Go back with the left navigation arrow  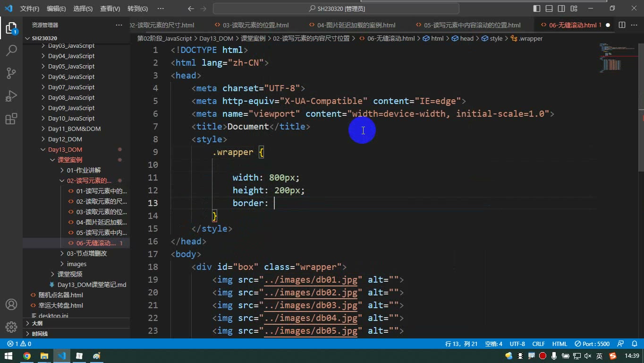click(191, 9)
